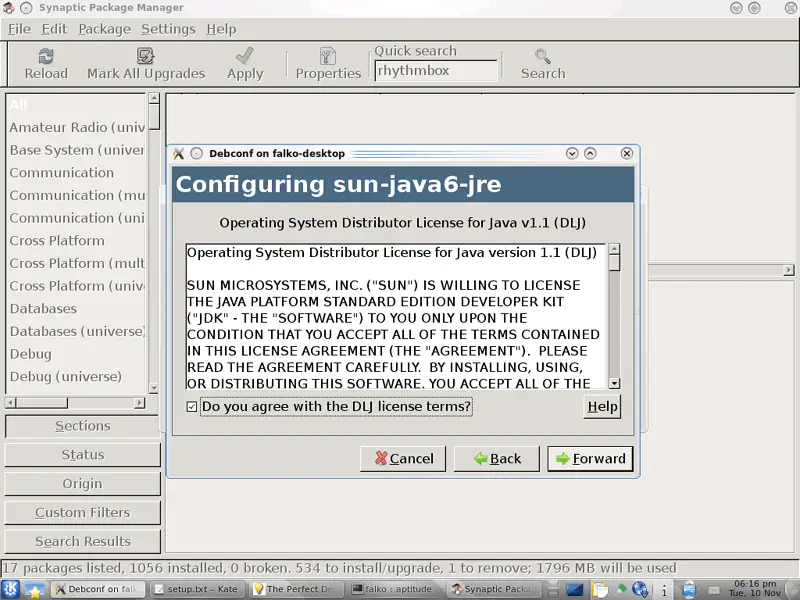
Task: Click the panel clock showing 06:16 pm
Action: pos(755,588)
